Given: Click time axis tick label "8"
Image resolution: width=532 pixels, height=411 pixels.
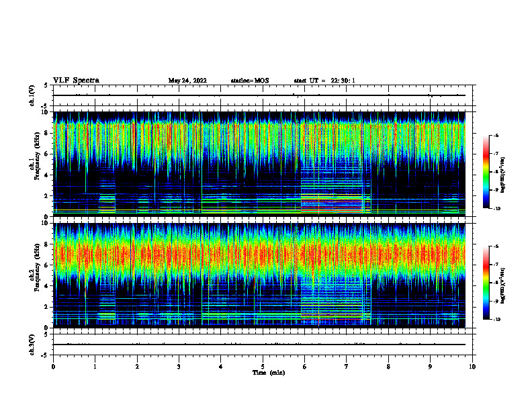Looking at the screenshot, I should point(388,367).
